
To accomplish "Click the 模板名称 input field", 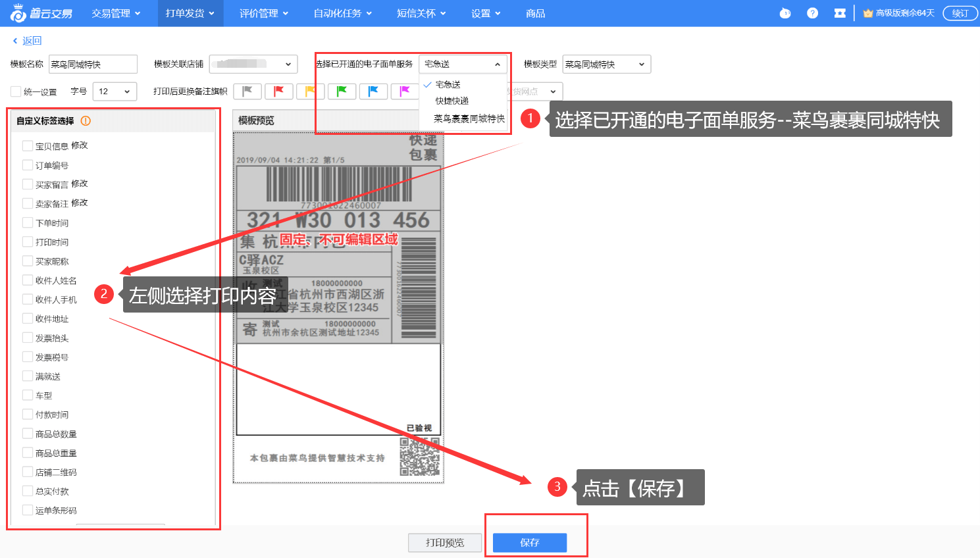I will pyautogui.click(x=93, y=64).
